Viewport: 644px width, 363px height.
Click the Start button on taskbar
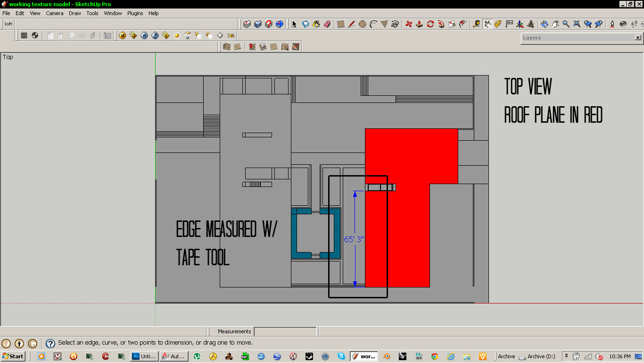pos(13,356)
